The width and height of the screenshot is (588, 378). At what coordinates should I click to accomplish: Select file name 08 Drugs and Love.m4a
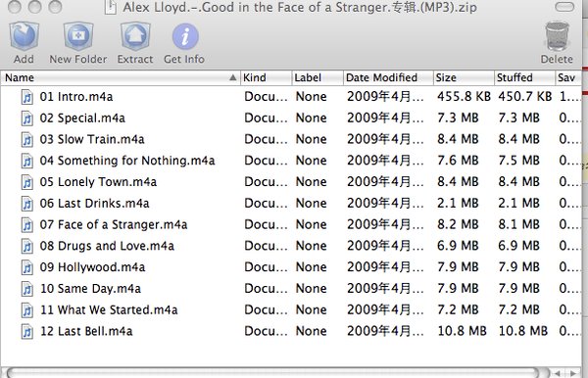pyautogui.click(x=107, y=246)
